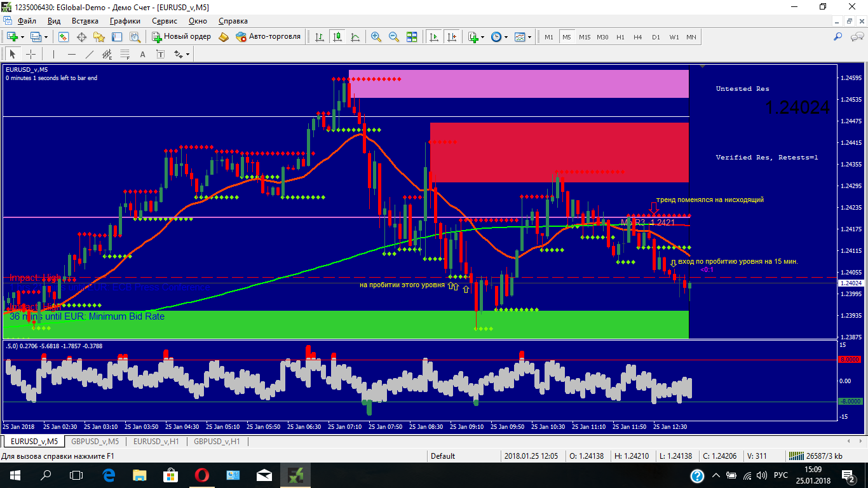The image size is (868, 488).
Task: Select the Crosshair tool
Action: (x=31, y=55)
